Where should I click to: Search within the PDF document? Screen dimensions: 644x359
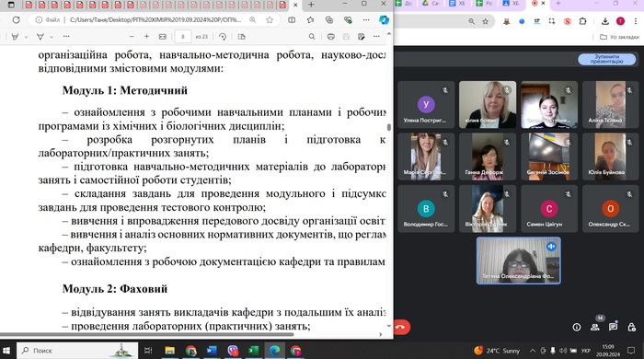click(312, 37)
